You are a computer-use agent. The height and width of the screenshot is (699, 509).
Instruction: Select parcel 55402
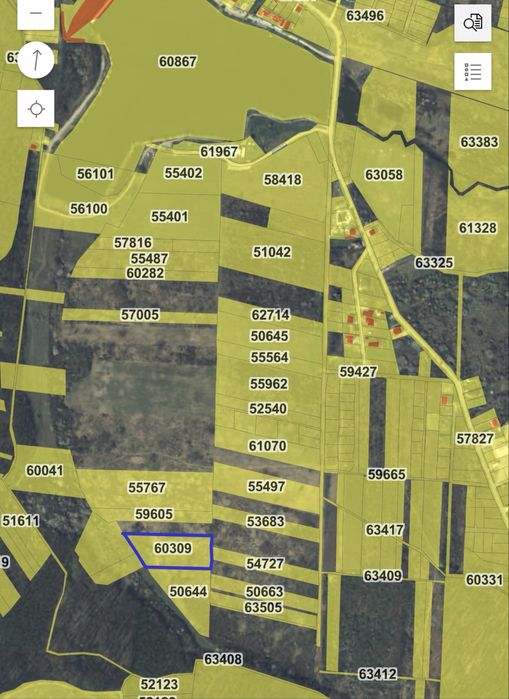click(x=183, y=173)
